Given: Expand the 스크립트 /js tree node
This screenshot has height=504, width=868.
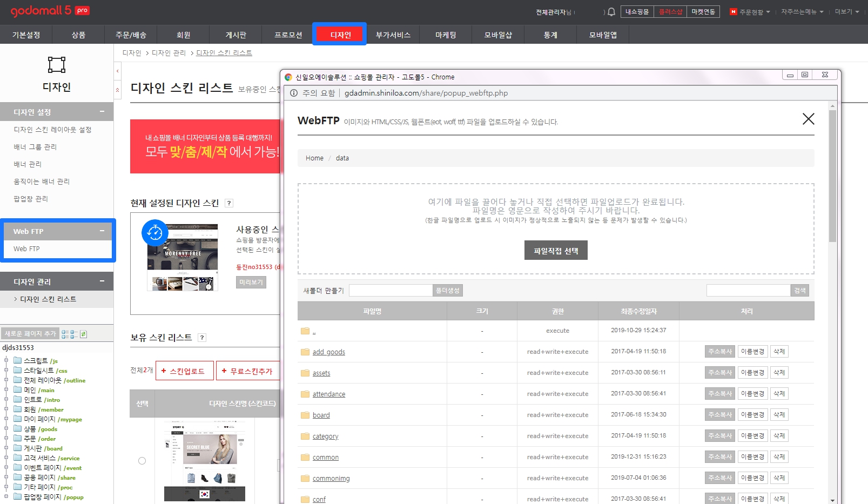Looking at the screenshot, I should (6, 360).
